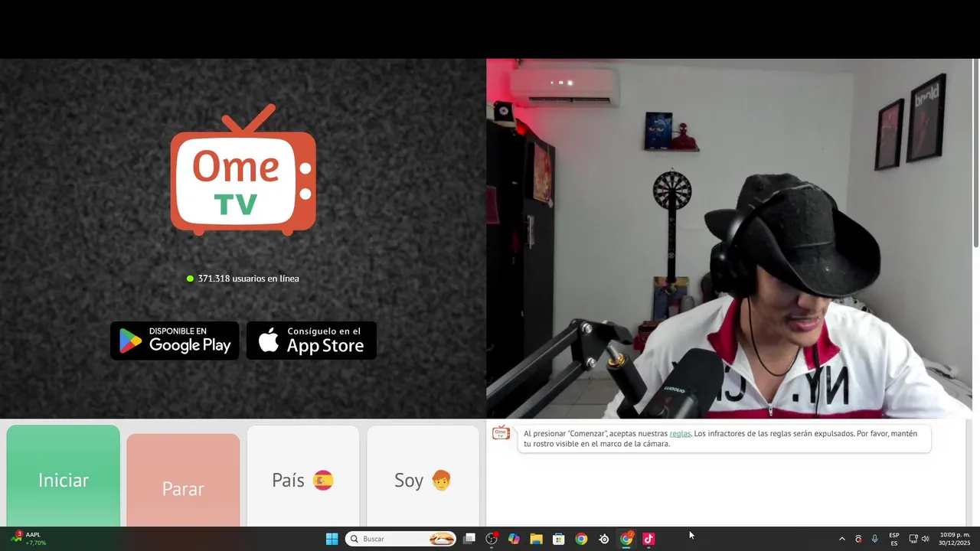This screenshot has height=551, width=980.
Task: Click the small Ome TV chat avatar icon
Action: click(501, 433)
